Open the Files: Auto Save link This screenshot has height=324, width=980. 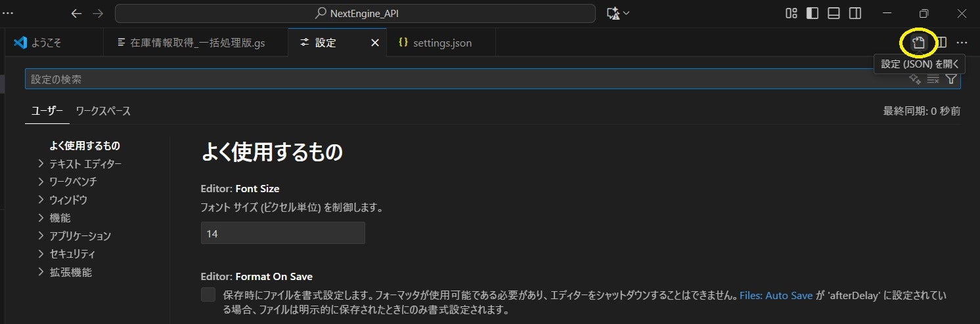point(776,295)
